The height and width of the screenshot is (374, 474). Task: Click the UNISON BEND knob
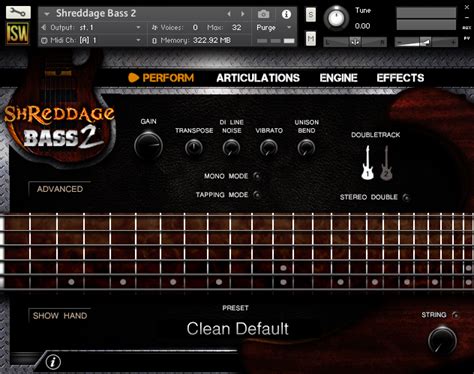coord(306,148)
